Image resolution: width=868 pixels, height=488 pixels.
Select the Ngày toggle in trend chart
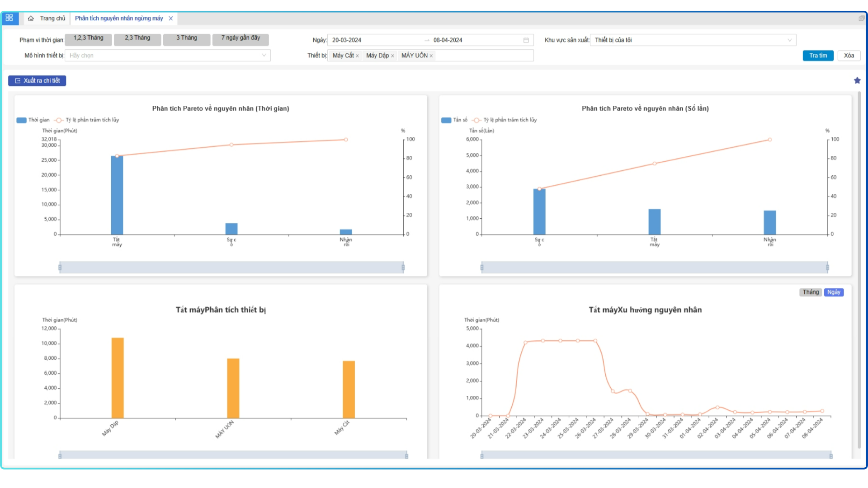(834, 292)
